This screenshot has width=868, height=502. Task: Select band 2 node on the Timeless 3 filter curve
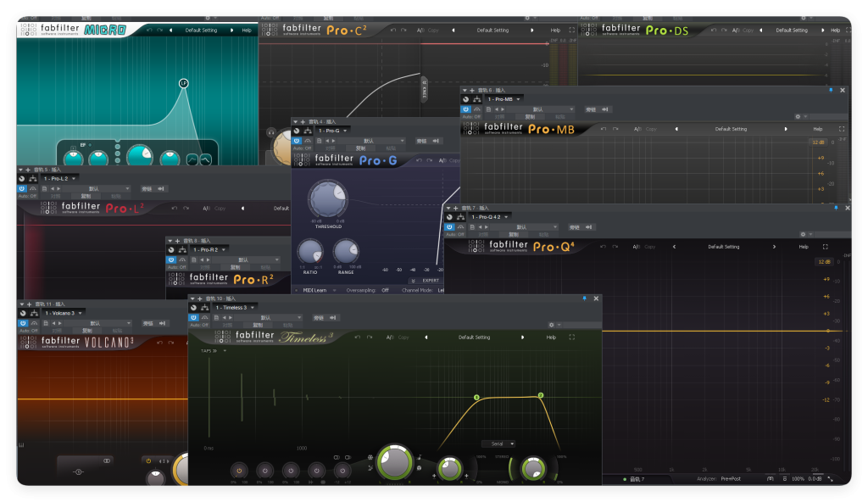click(540, 395)
